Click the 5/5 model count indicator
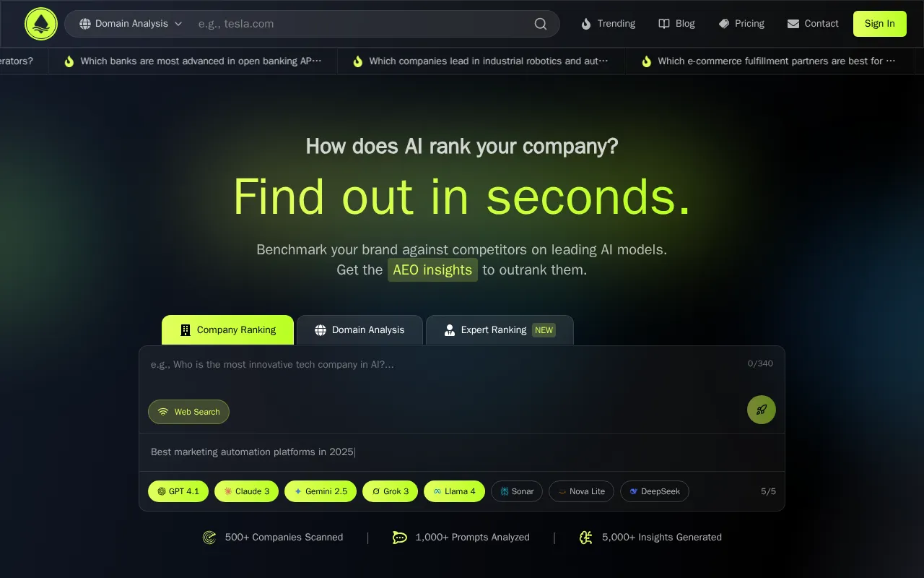Viewport: 924px width, 578px height. pos(769,491)
